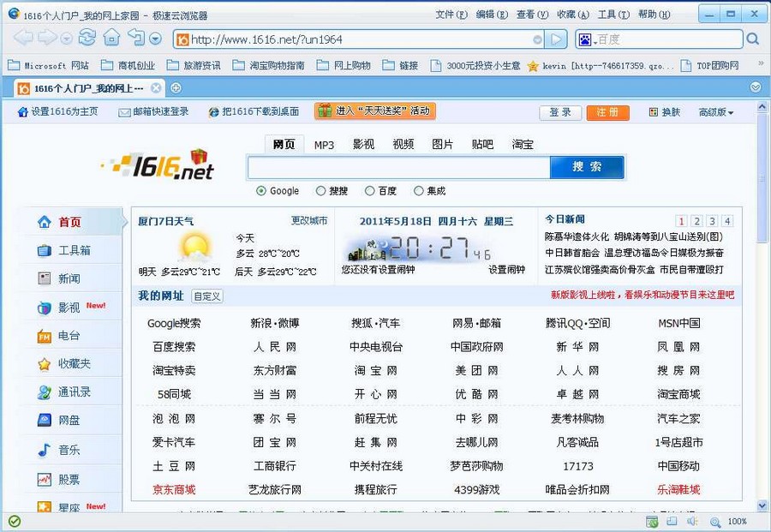Open the 淘宝购物指南 bookmark folder

(x=268, y=65)
